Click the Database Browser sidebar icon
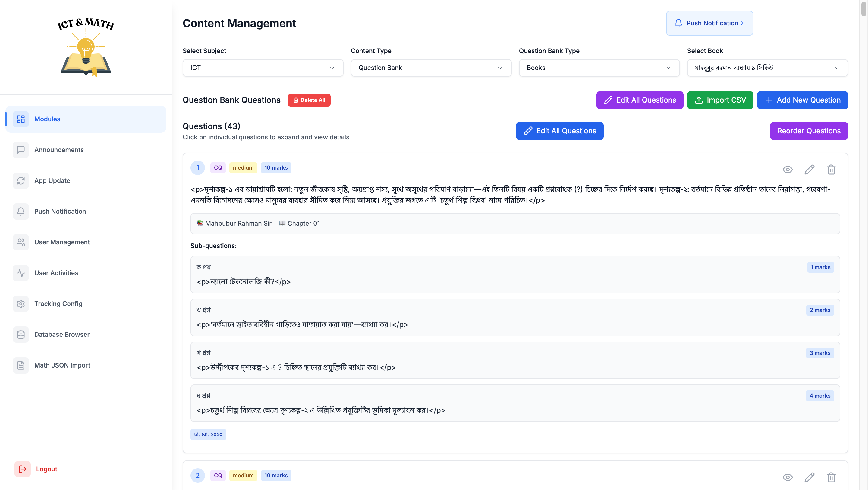The height and width of the screenshot is (490, 868). [x=21, y=335]
